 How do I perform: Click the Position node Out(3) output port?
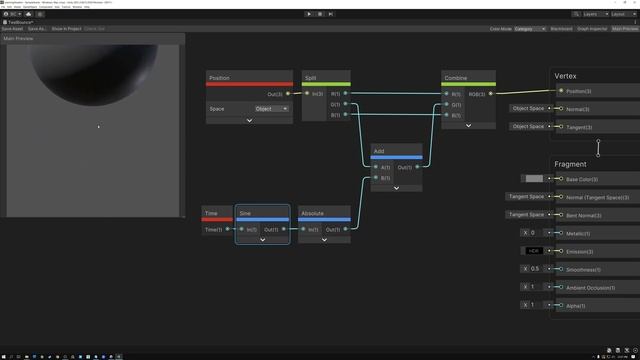click(288, 94)
